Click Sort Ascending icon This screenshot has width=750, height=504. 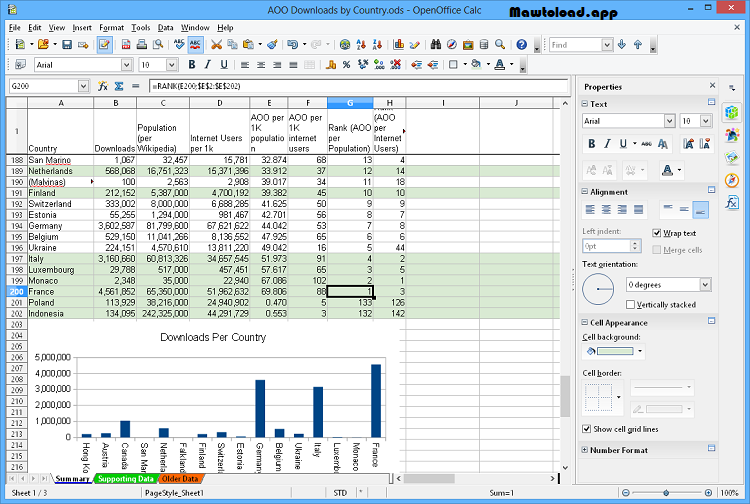361,44
